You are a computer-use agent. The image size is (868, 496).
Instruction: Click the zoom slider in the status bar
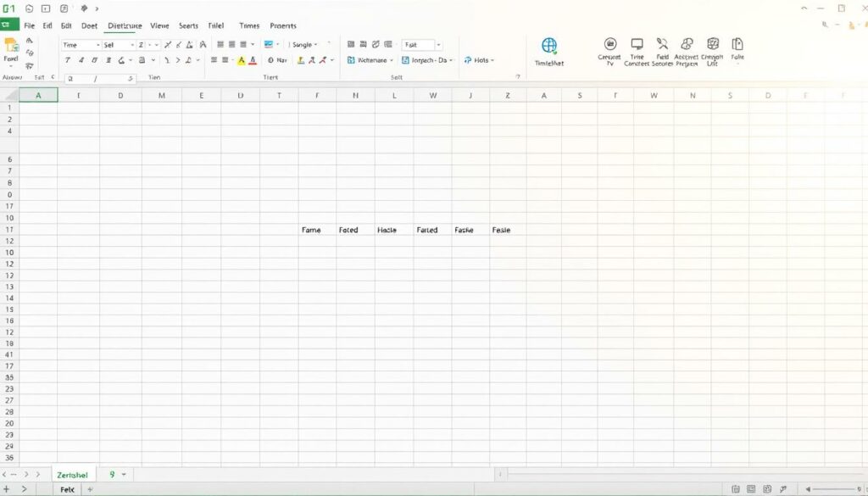(x=832, y=489)
